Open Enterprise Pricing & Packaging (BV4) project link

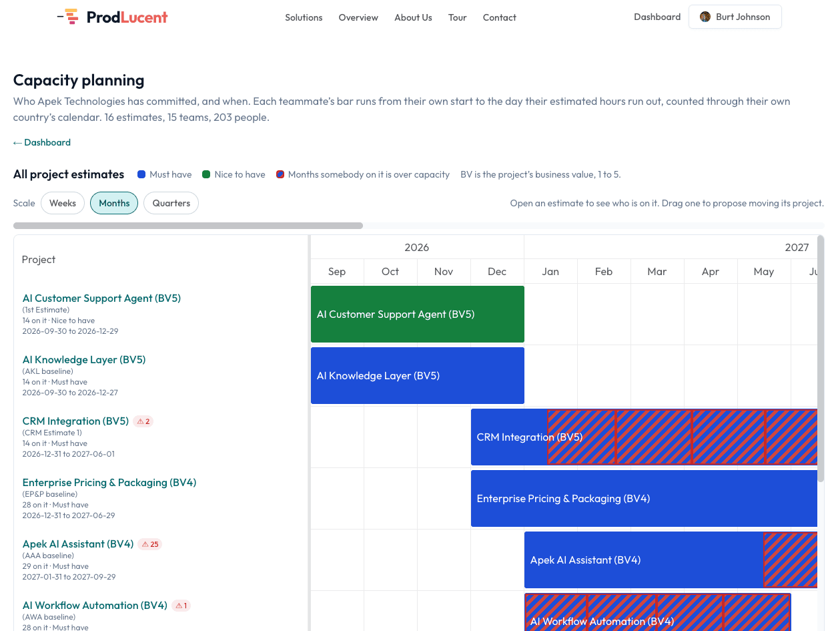click(109, 483)
